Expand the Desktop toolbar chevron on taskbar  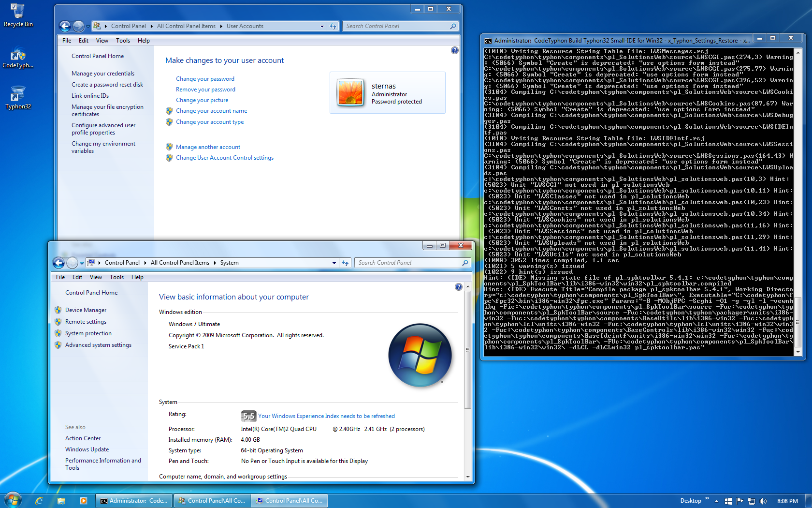coord(707,498)
